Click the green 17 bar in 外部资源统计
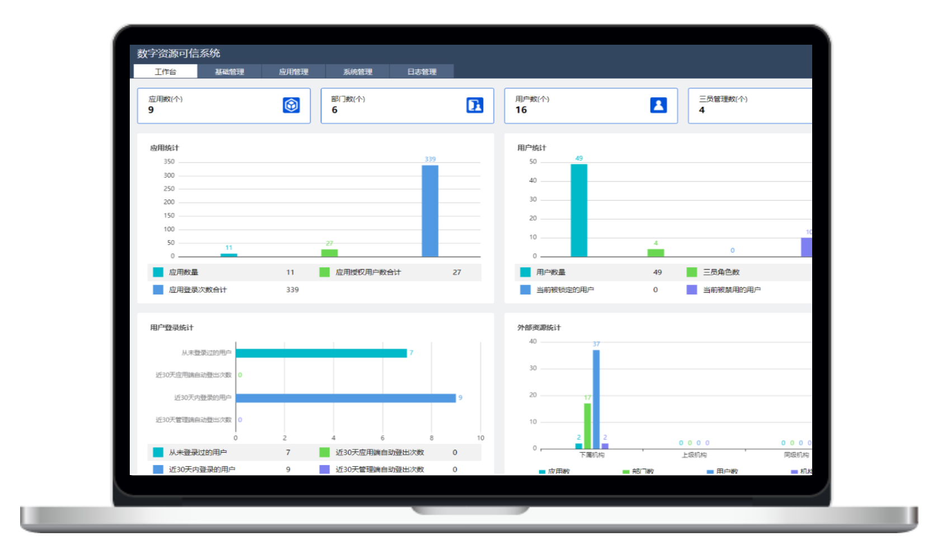The height and width of the screenshot is (560, 933). tap(587, 426)
